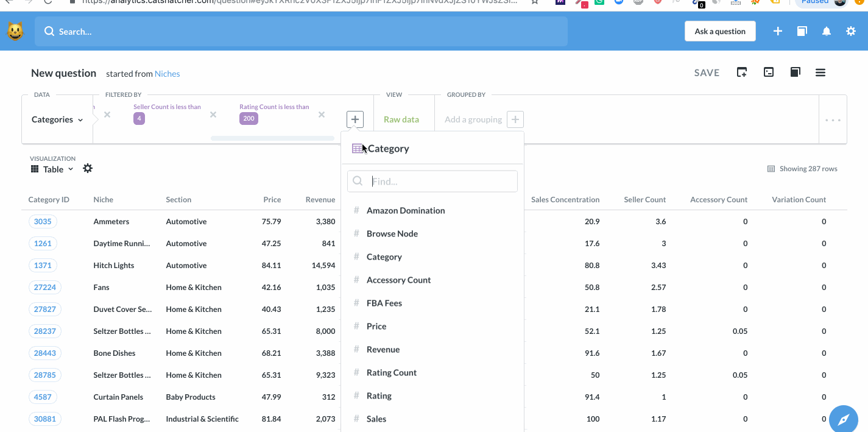Click the three dots more options

pos(833,120)
